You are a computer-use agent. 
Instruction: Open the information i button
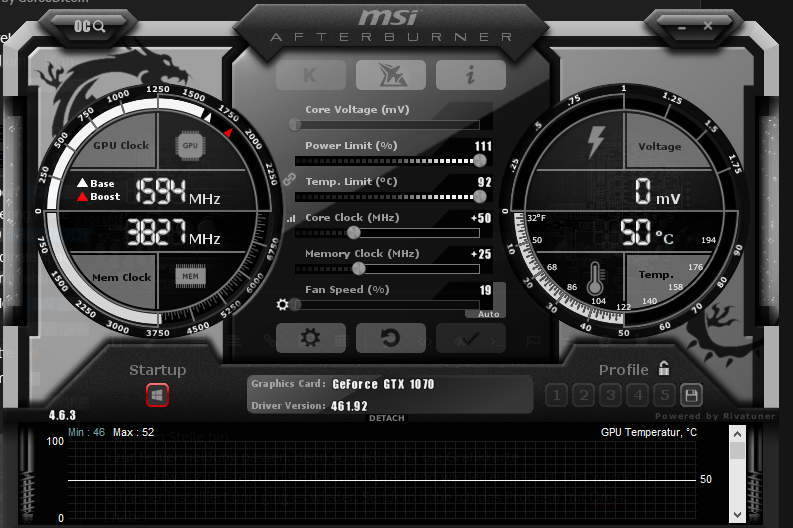click(x=470, y=75)
